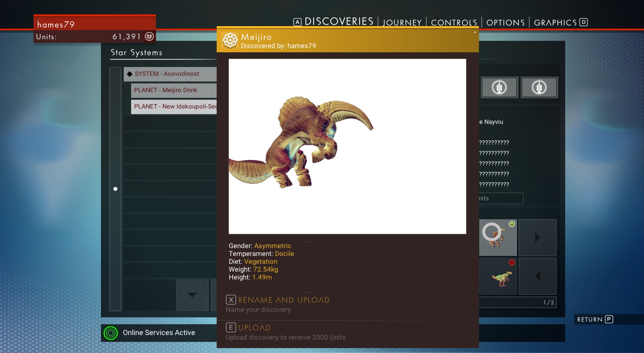
Task: Click the green up-arrow badge icon
Action: 512,224
